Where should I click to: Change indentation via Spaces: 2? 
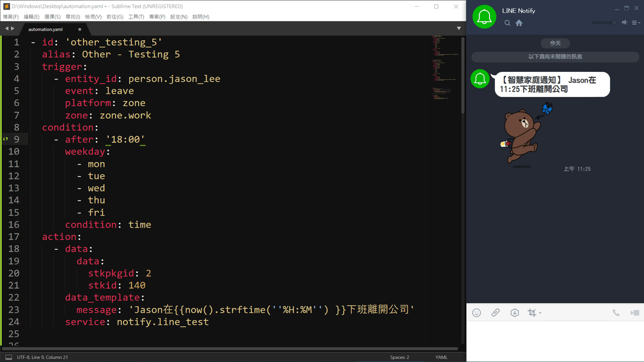[x=399, y=357]
